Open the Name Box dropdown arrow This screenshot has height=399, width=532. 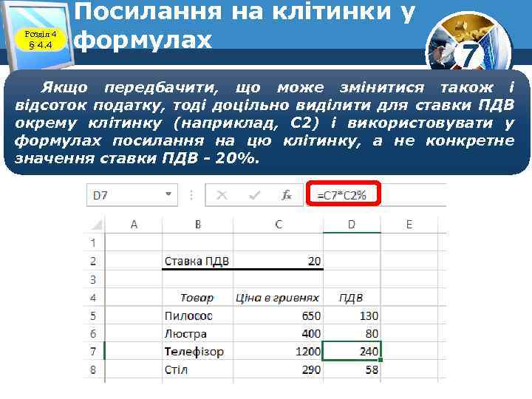pos(168,194)
